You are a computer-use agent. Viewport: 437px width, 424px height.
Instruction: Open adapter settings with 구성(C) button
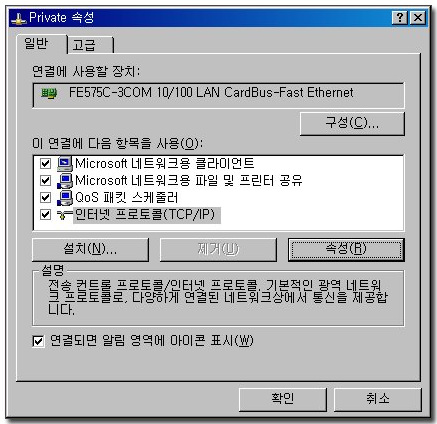pyautogui.click(x=352, y=124)
